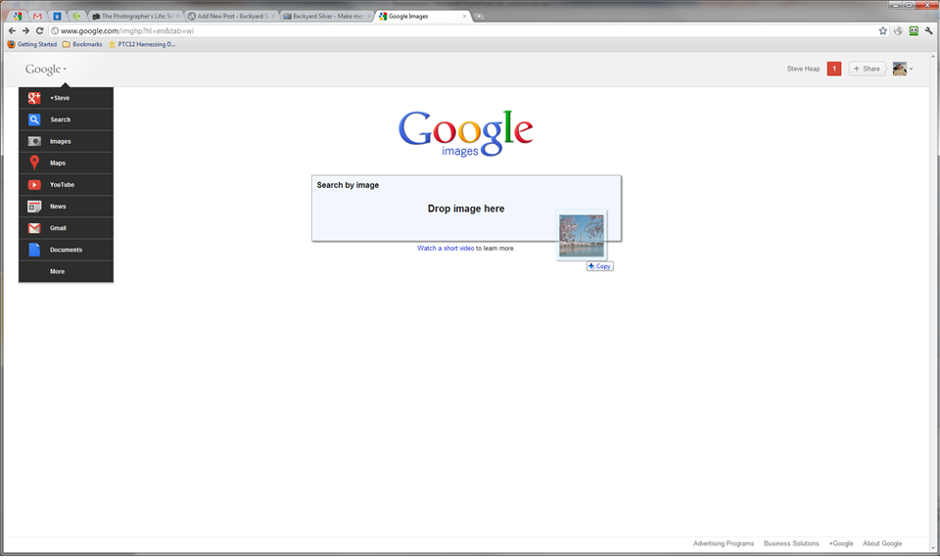Open the red notifications badge showing 1
Image resolution: width=940 pixels, height=560 pixels.
834,69
